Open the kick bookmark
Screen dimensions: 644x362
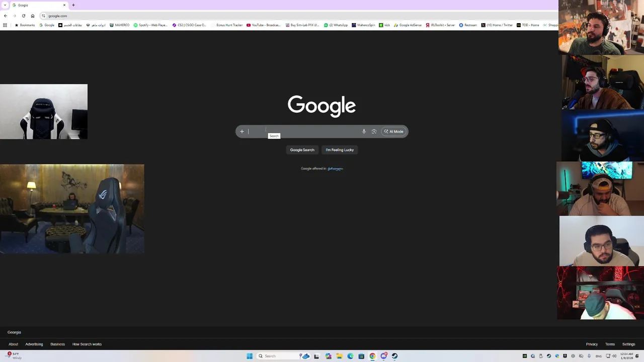point(384,25)
